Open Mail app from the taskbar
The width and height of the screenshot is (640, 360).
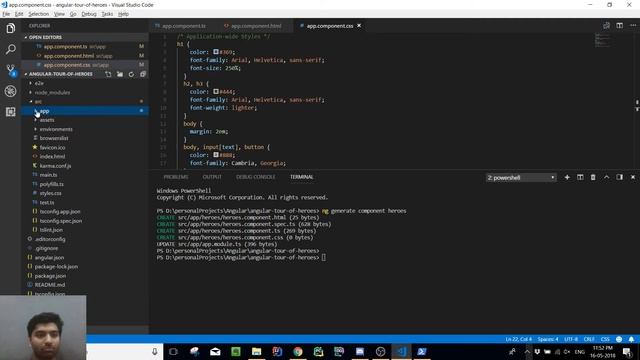click(x=215, y=351)
